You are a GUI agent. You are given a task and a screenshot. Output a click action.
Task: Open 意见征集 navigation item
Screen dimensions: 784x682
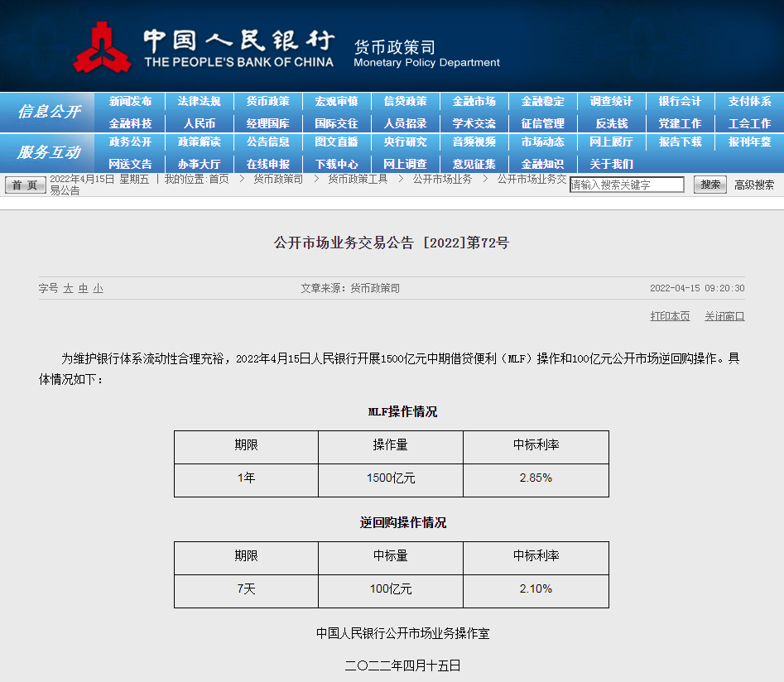click(474, 164)
